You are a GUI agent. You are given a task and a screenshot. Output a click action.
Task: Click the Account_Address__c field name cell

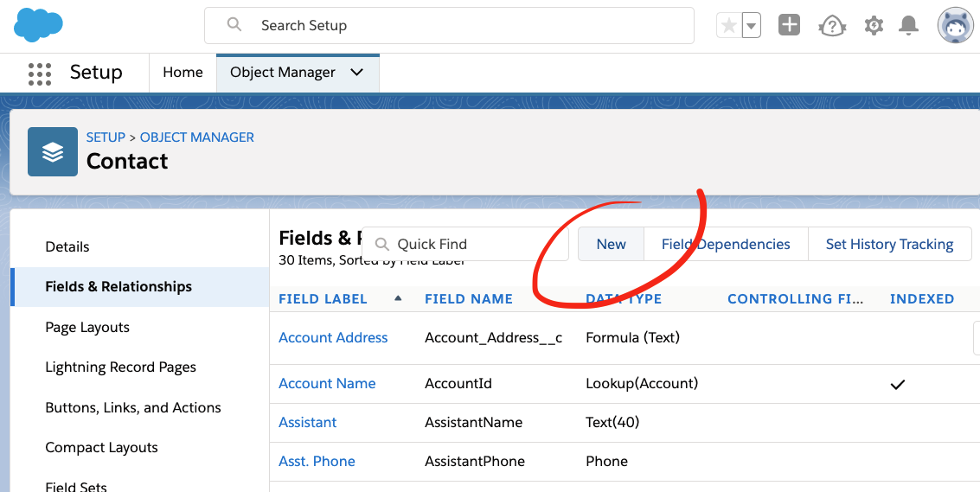[x=493, y=337]
